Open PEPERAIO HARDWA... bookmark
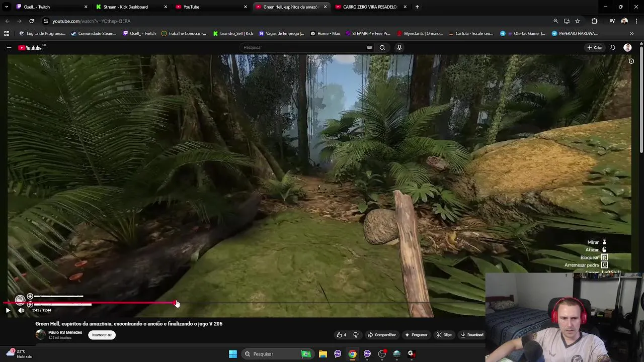This screenshot has width=644, height=362. point(575,34)
